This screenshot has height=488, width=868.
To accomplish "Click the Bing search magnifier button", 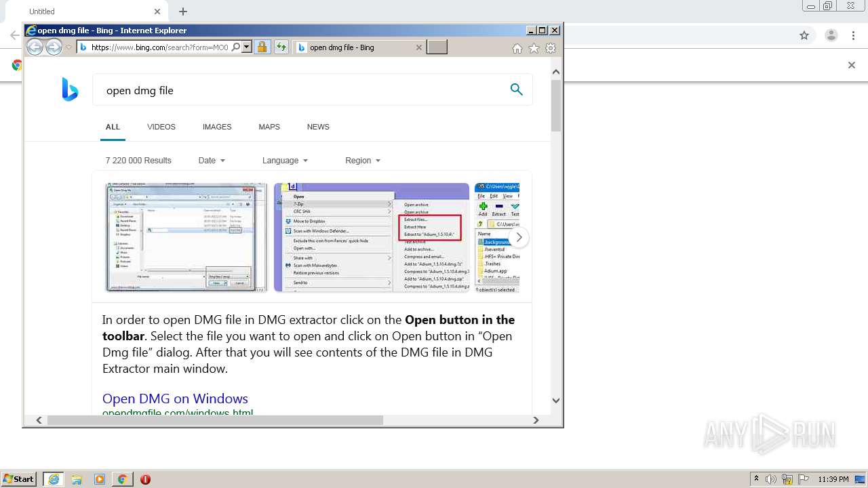I will (517, 89).
